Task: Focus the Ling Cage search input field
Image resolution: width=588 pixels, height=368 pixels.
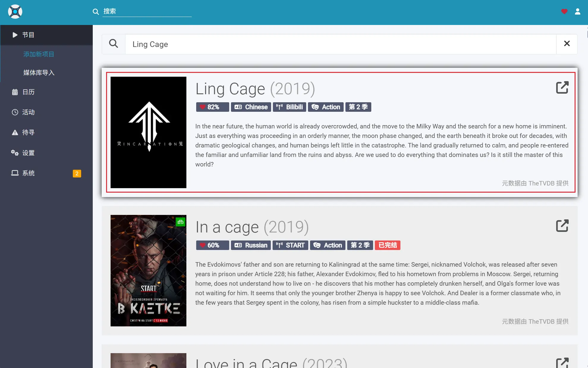Action: coord(340,44)
